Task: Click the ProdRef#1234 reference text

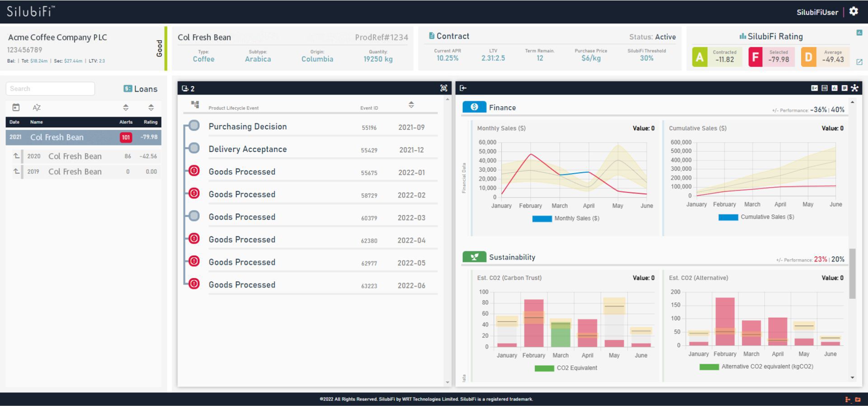Action: (x=382, y=38)
